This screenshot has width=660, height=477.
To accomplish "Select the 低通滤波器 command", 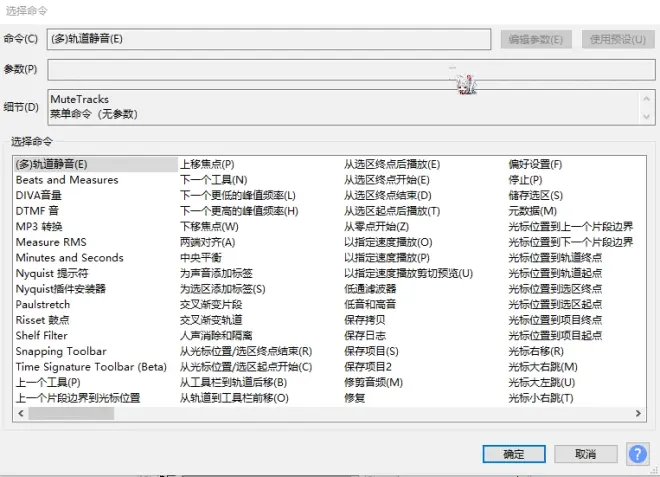I will coord(370,289).
